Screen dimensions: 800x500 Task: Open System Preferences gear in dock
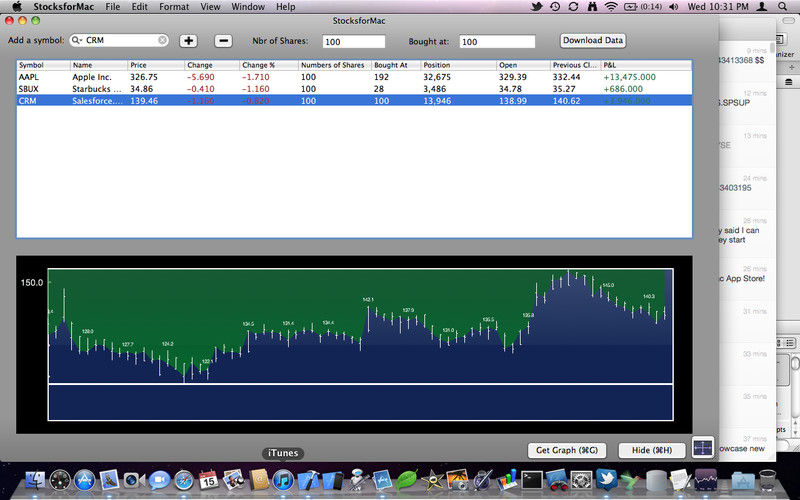(581, 481)
